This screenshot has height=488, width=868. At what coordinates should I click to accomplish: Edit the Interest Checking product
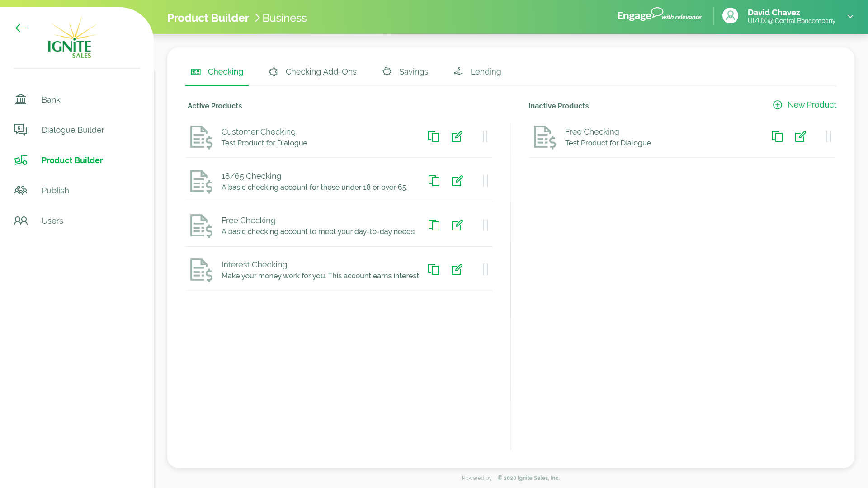coord(457,269)
